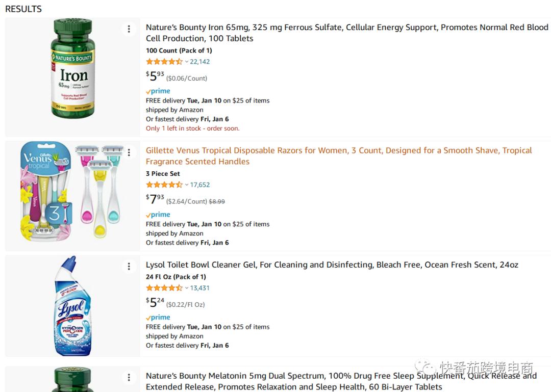551x392 pixels.
Task: Open three-dot menu on Lysol cleaner
Action: pyautogui.click(x=129, y=266)
